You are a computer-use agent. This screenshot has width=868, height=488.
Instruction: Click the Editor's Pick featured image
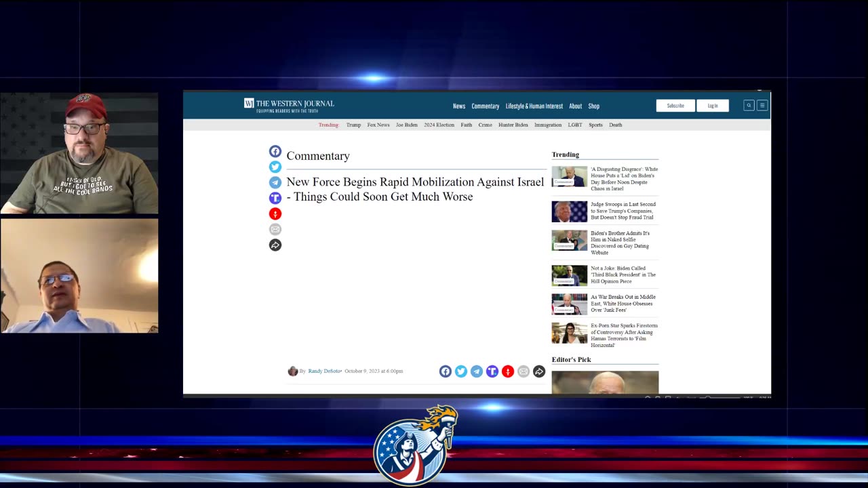(605, 382)
